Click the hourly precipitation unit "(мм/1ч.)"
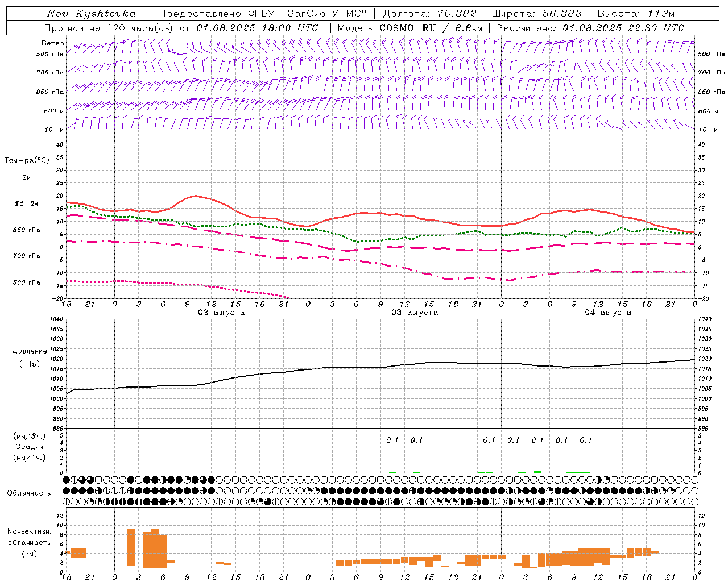 [29, 458]
